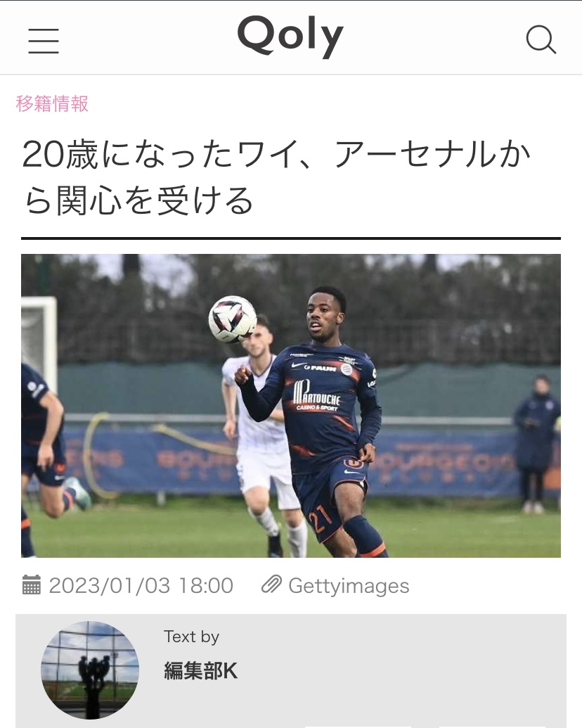
Task: Open the 移籍情報 category link
Action: click(x=52, y=103)
